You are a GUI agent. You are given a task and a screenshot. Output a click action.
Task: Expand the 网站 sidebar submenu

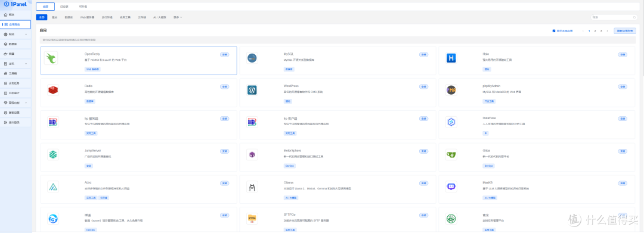point(26,35)
